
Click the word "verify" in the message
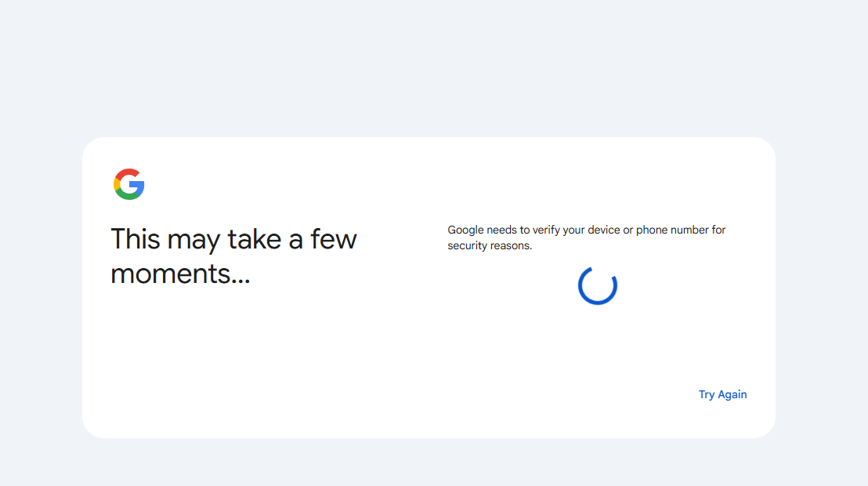coord(546,230)
